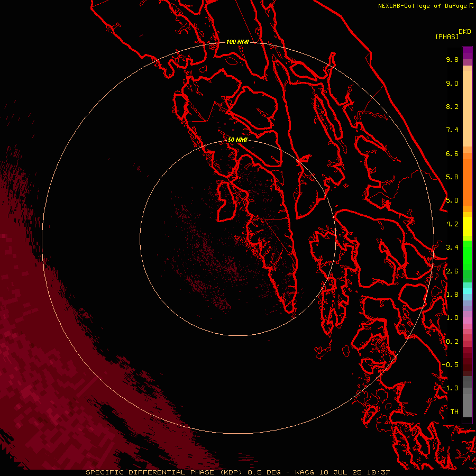476x476 pixels.
Task: Click the 50 NMI range ring label
Action: (x=237, y=140)
